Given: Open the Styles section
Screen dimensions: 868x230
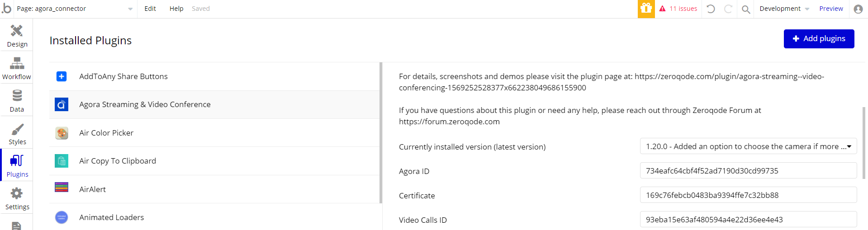Looking at the screenshot, I should click(x=17, y=133).
